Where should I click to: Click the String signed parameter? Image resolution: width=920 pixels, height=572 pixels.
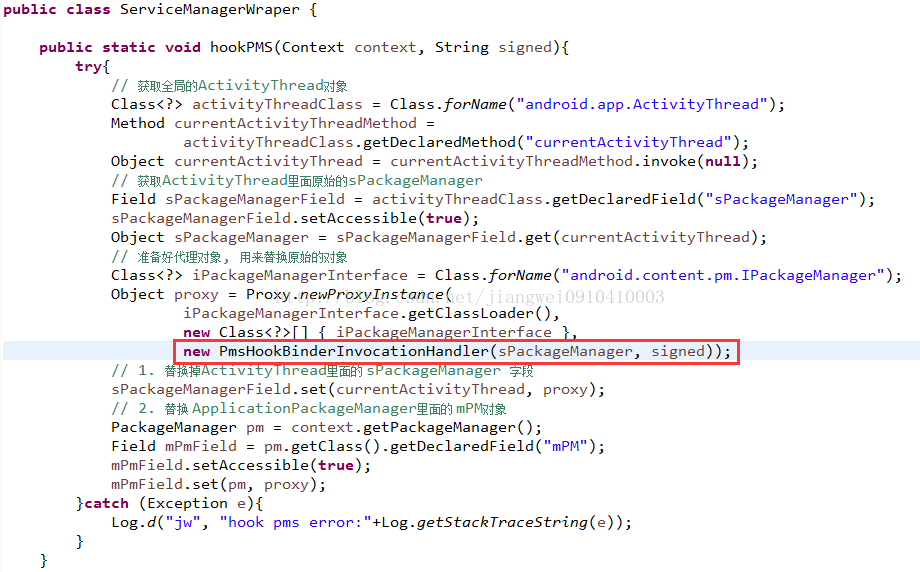[x=493, y=47]
